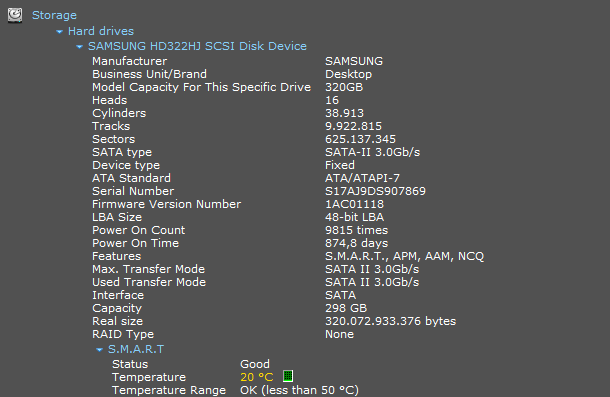The height and width of the screenshot is (397, 610).
Task: Select the Fixed device type value
Action: pos(340,165)
